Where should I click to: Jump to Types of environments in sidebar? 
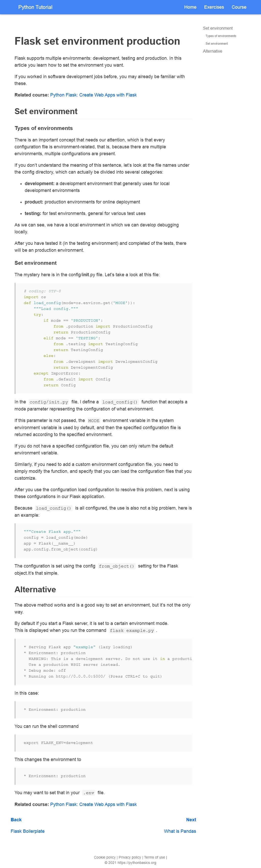tap(221, 36)
